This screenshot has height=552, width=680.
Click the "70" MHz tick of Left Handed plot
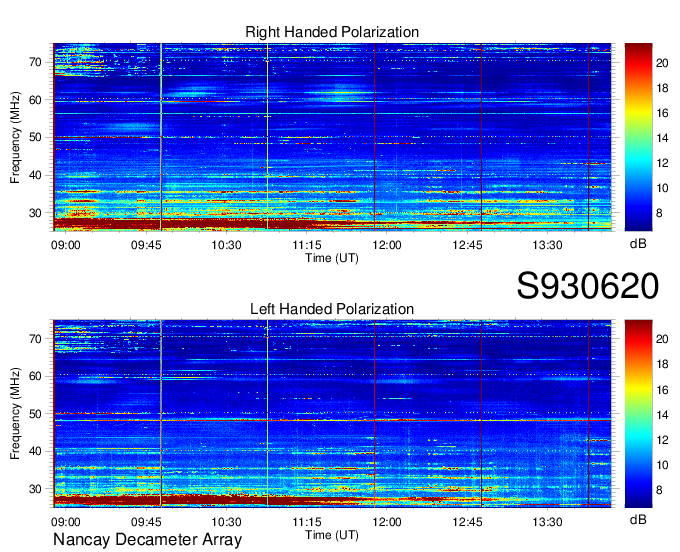[36, 339]
